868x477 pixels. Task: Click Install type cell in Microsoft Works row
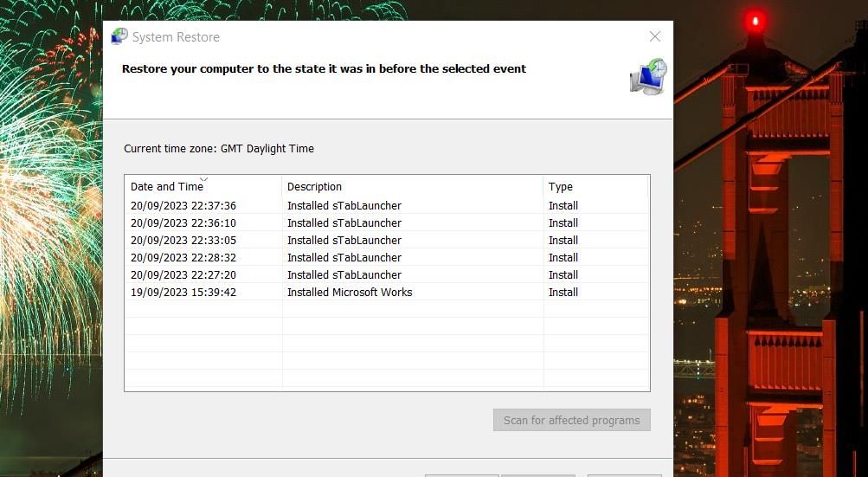tap(563, 293)
